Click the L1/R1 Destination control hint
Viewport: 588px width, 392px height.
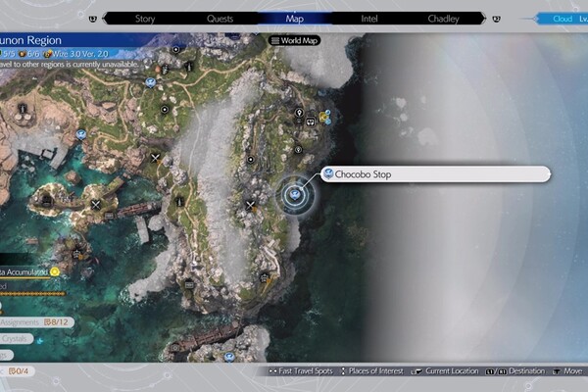[x=515, y=371]
